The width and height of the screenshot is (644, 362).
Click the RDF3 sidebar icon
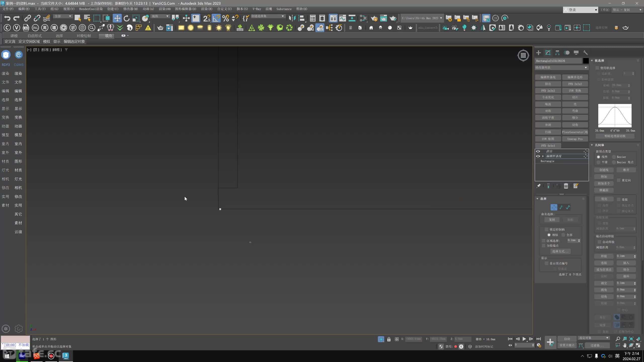pos(6,55)
